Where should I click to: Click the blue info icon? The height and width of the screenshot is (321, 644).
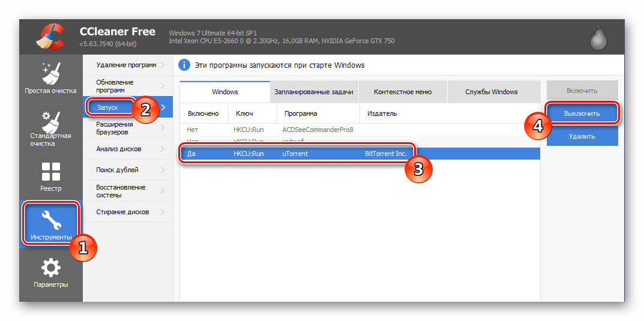(185, 65)
